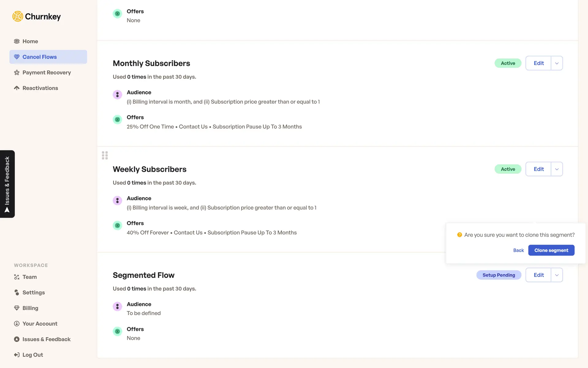Click the Home eye icon in sidebar
This screenshot has width=588, height=368.
(x=17, y=41)
